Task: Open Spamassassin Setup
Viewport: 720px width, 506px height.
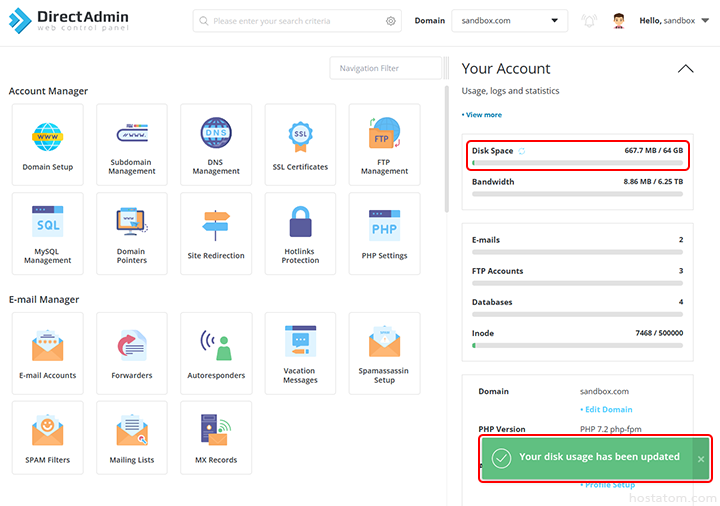Action: (x=384, y=353)
